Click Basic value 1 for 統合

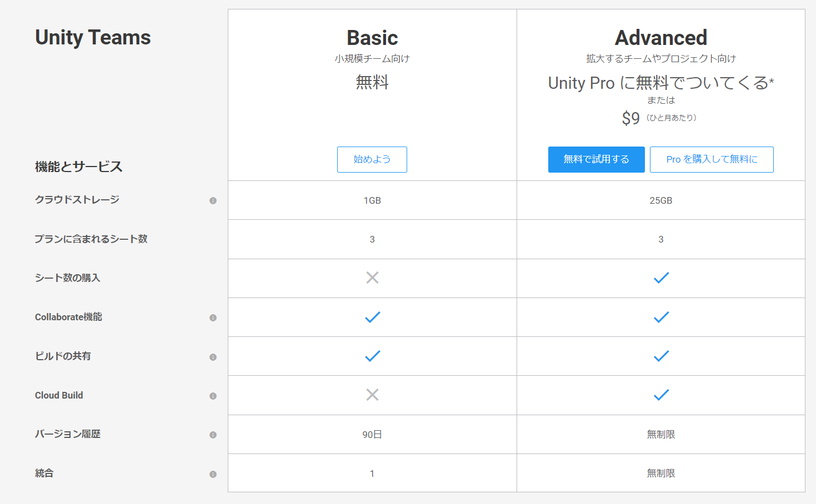pyautogui.click(x=372, y=473)
